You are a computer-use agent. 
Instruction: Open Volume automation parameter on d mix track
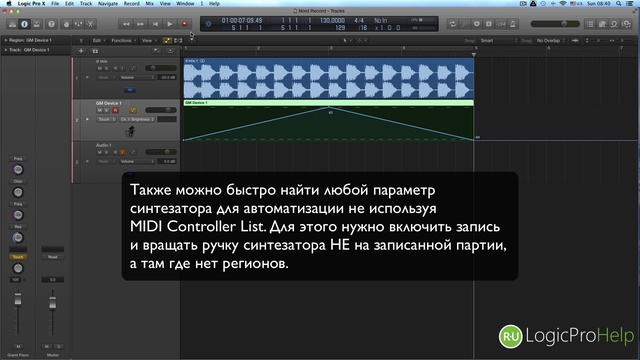tap(137, 77)
